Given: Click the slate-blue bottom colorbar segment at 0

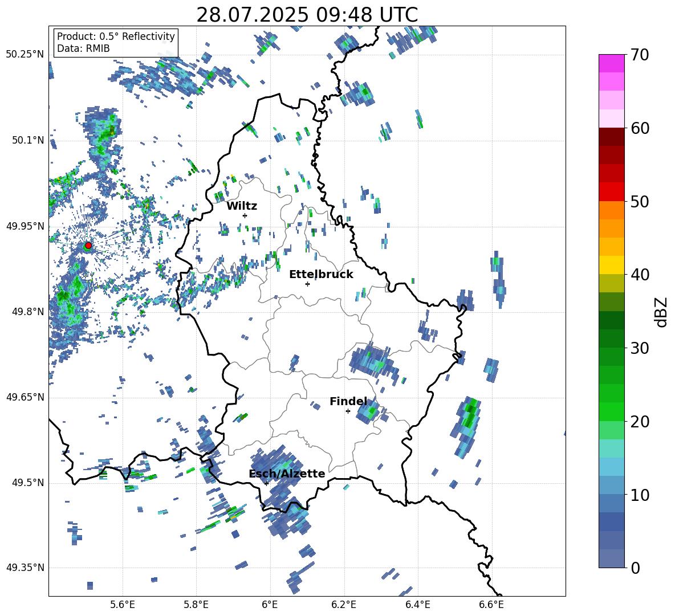Looking at the screenshot, I should click(611, 558).
